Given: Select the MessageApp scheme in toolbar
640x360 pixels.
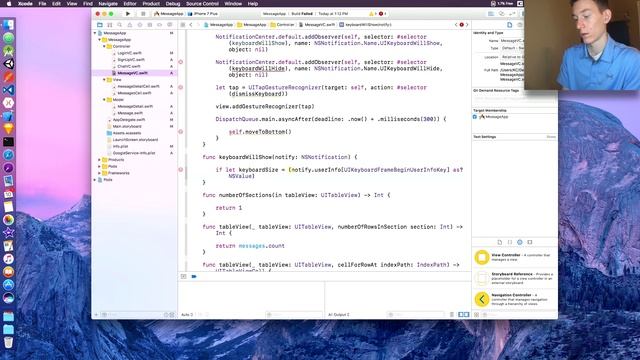Looking at the screenshot, I should click(x=169, y=14).
